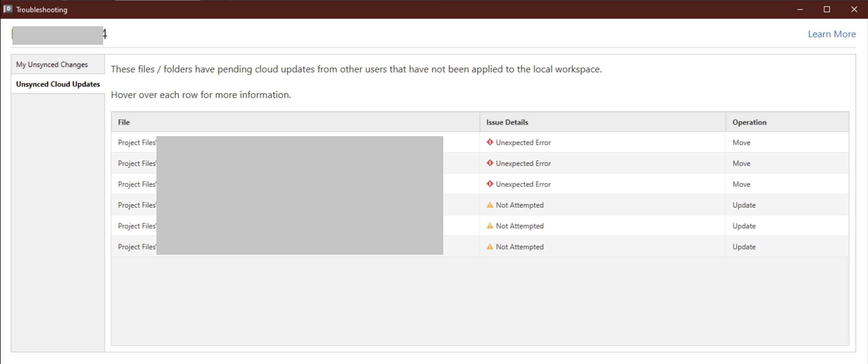Select the row showing Update operation
The height and width of the screenshot is (364, 868).
point(744,205)
